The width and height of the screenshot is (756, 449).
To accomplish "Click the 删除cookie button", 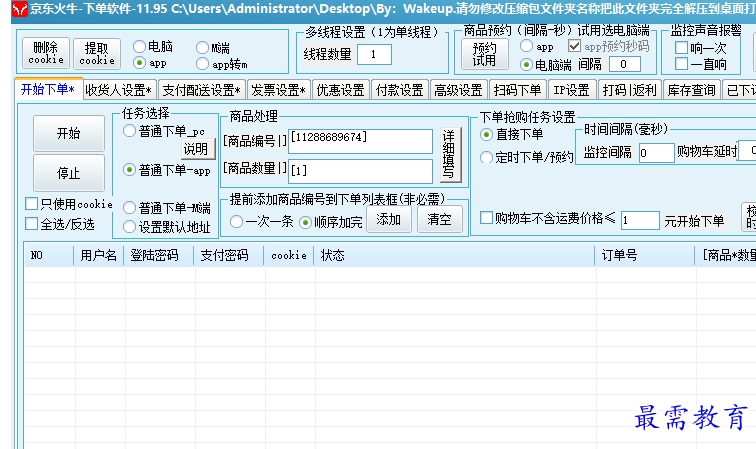I will (46, 53).
